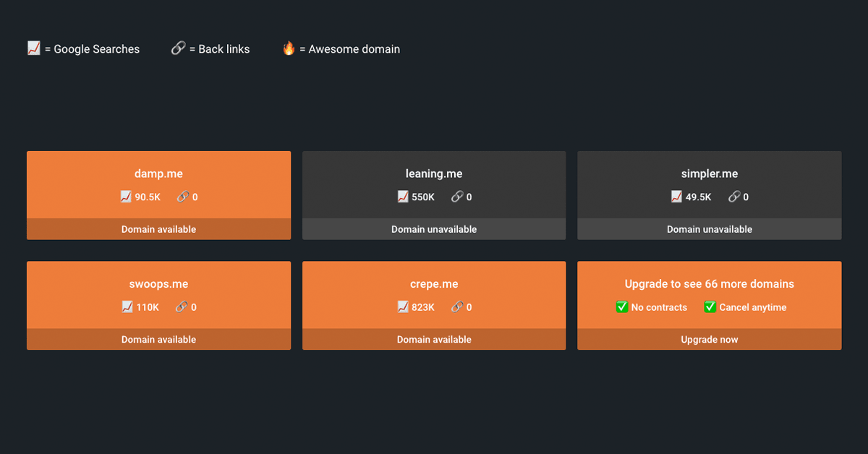Click the Back links chain icon in legend
The height and width of the screenshot is (454, 868).
(x=178, y=48)
